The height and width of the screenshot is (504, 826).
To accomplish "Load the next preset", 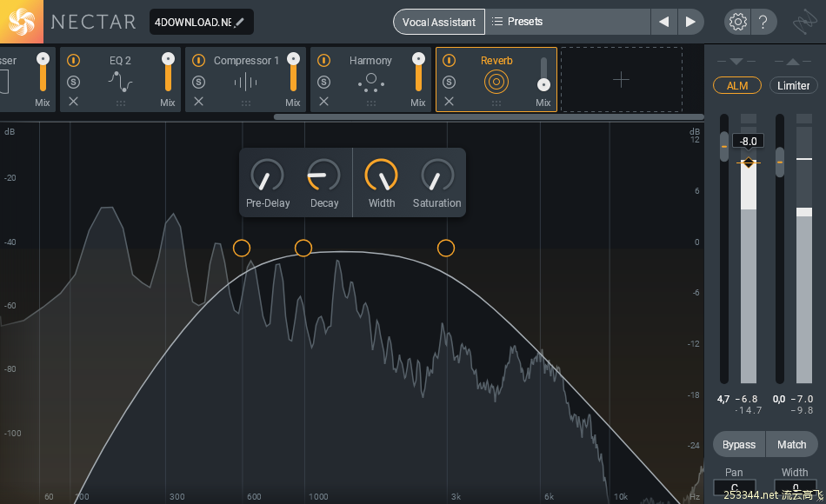I will click(690, 22).
